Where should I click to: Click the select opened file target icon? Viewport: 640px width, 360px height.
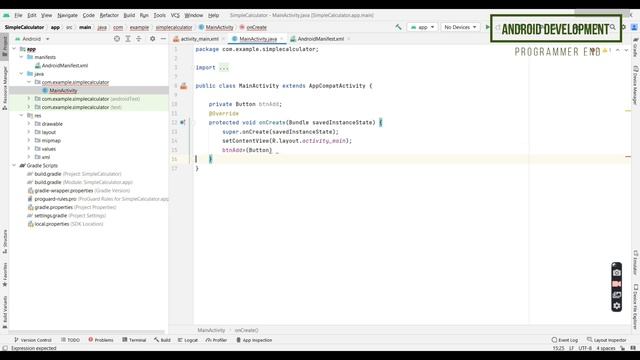(117, 38)
